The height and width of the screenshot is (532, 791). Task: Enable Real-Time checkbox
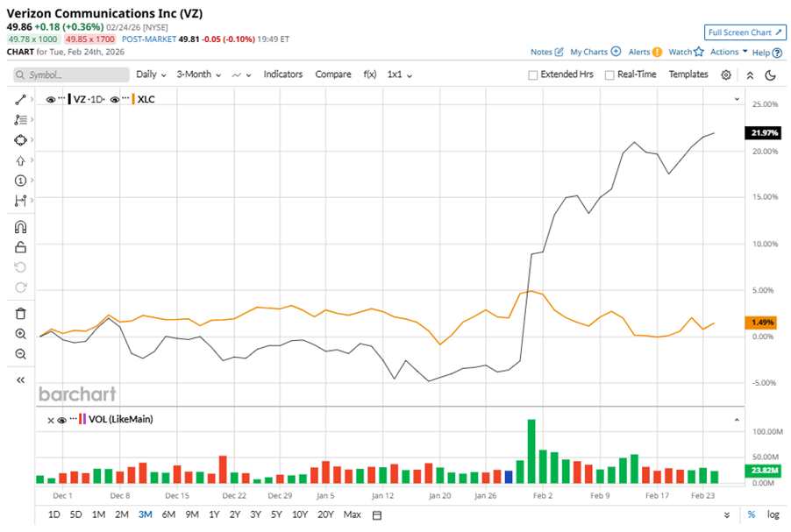tap(609, 75)
